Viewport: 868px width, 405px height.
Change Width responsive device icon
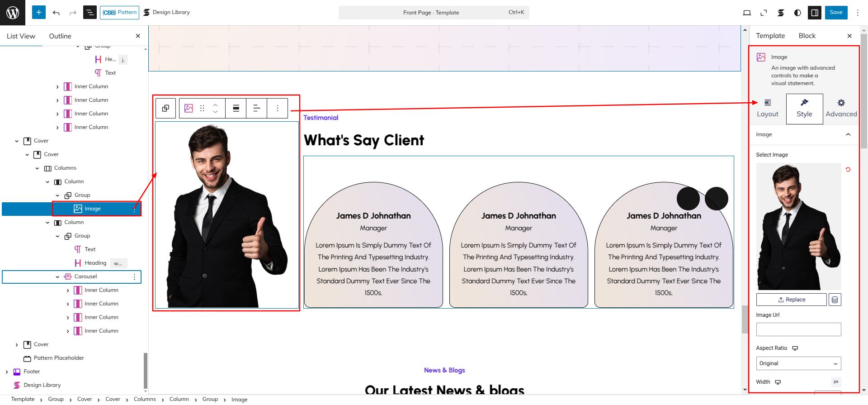tap(778, 382)
